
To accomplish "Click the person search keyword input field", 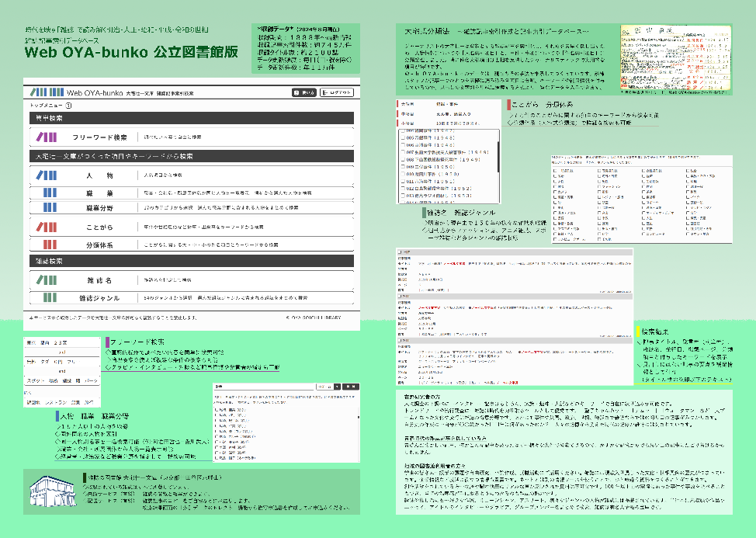I will pos(264,387).
